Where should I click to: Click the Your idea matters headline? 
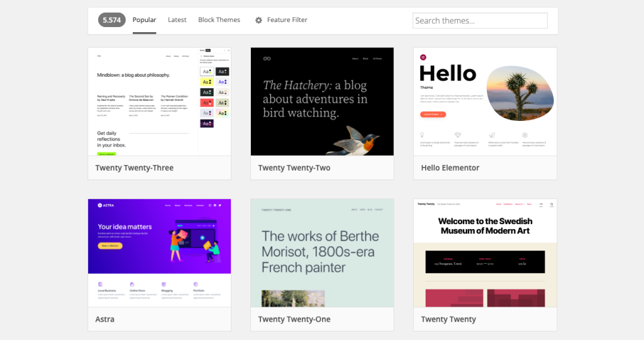coord(125,227)
